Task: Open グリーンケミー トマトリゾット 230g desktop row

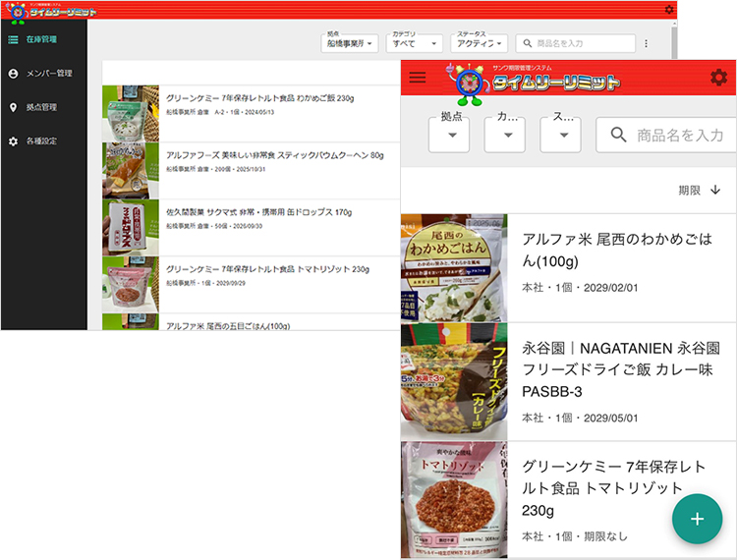Action: pos(251,284)
